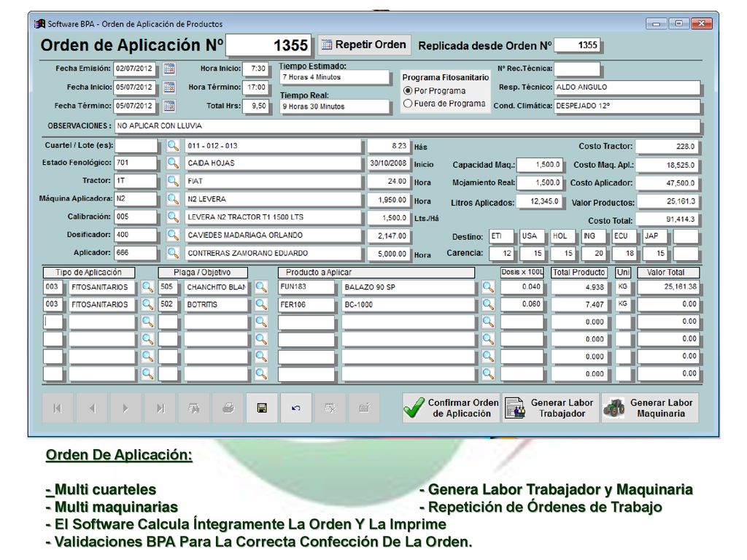
Task: Click the Cond. Climática field DESPEJADO 12°
Action: 627,106
